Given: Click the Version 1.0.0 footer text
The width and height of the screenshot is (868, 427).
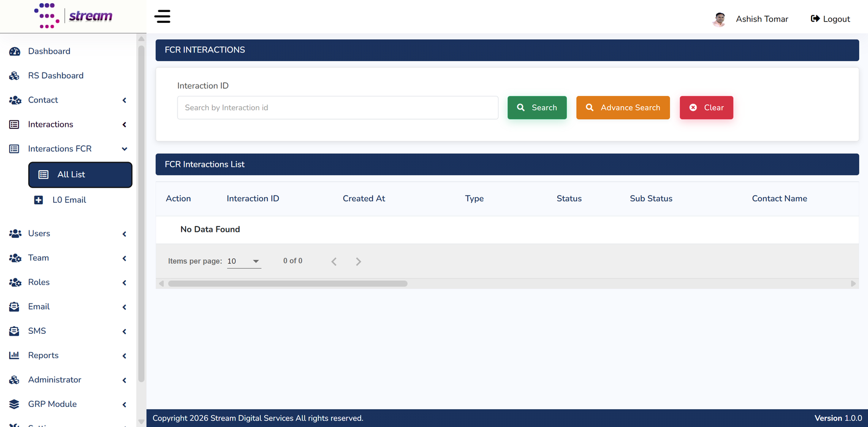Looking at the screenshot, I should 838,418.
